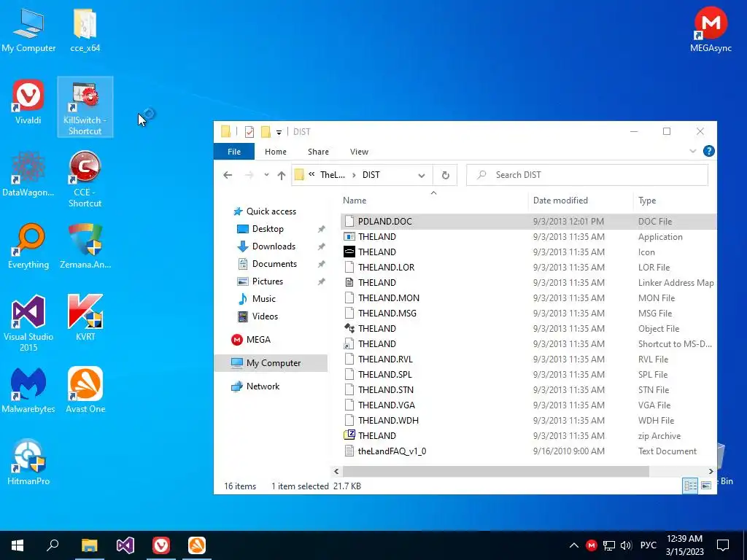Open HitmanPro desktop icon

[28, 463]
